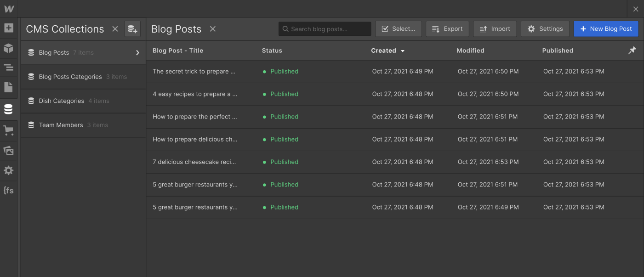Viewport: 644px width, 277px height.
Task: Sort by the Created column arrow
Action: click(x=403, y=51)
